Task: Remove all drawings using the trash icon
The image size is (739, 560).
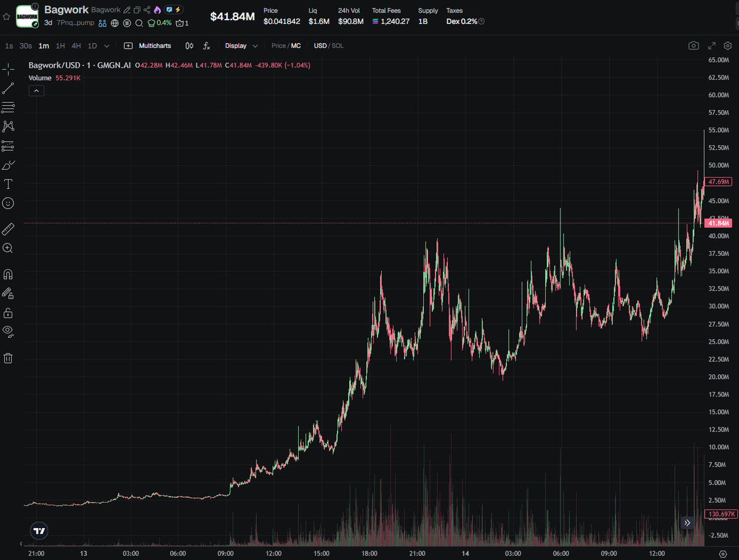Action: click(x=8, y=358)
